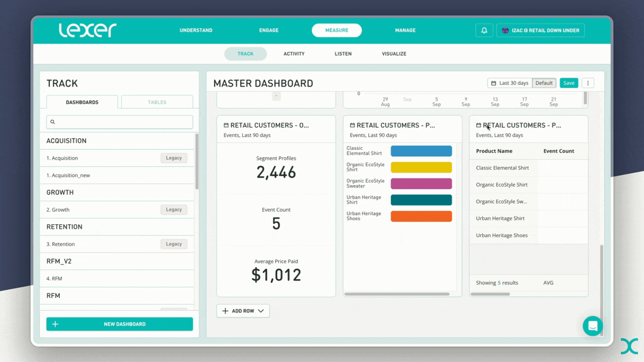Click the Master Dashboard title

pyautogui.click(x=263, y=83)
